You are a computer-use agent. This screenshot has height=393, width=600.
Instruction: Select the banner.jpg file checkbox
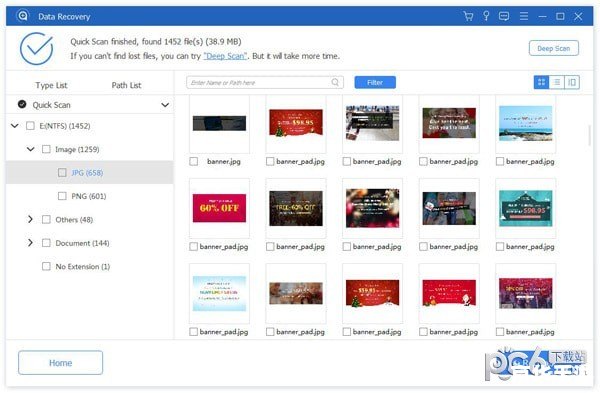tap(194, 161)
